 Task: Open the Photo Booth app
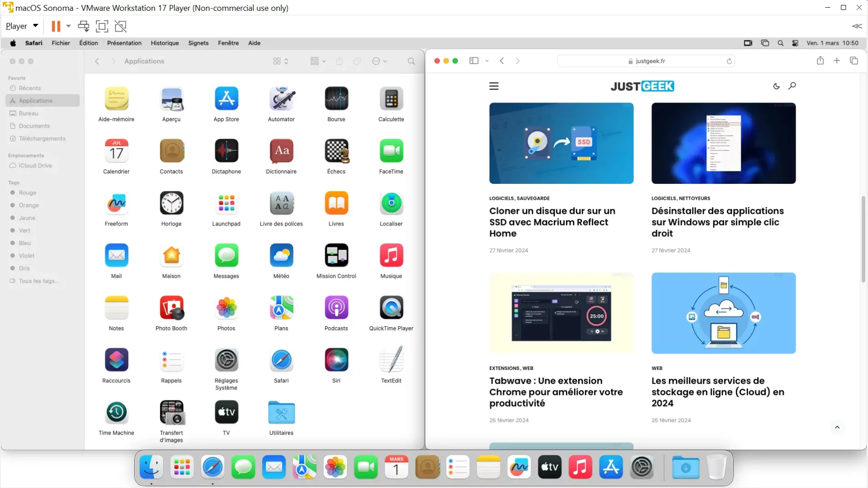pos(171,308)
